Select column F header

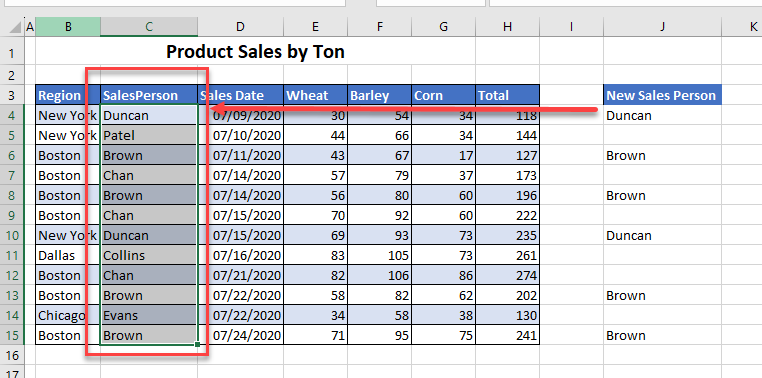[x=380, y=27]
